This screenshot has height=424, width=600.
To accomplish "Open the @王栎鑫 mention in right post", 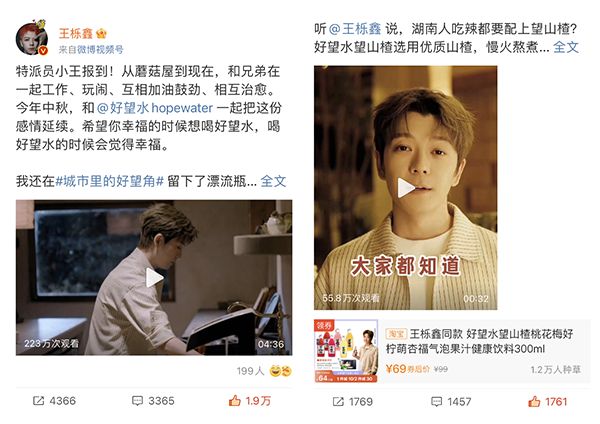I will click(355, 29).
